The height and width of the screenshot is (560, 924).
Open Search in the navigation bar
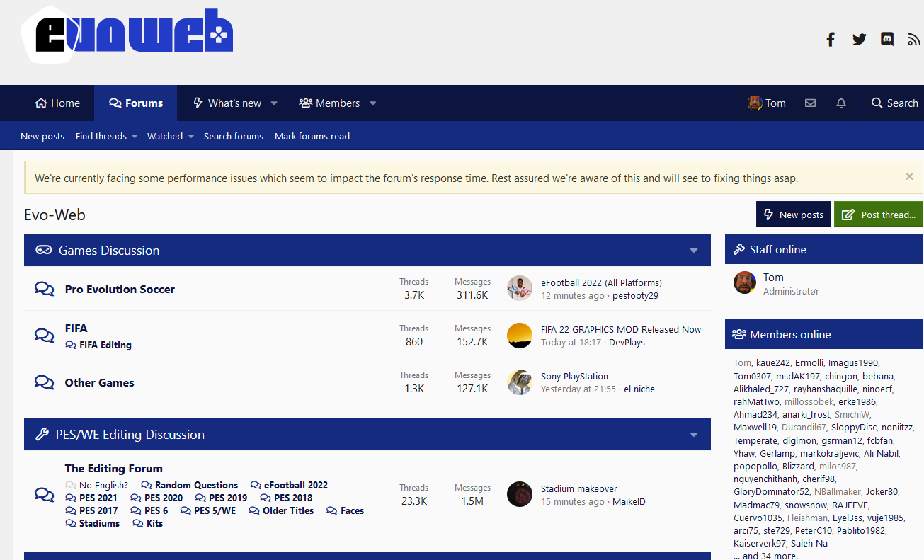click(894, 103)
